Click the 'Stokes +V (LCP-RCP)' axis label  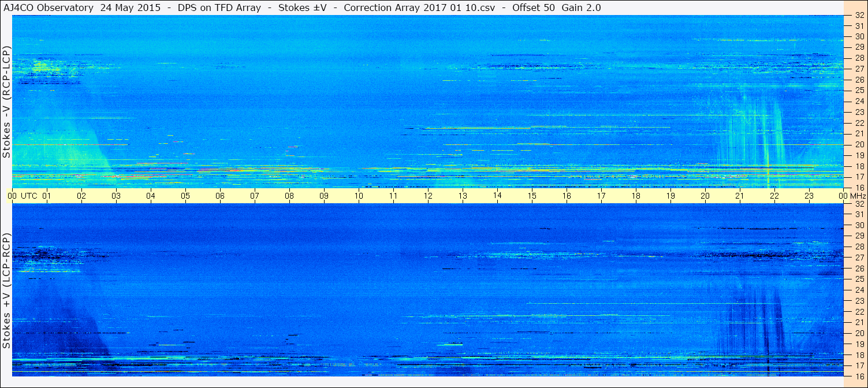tap(6, 290)
